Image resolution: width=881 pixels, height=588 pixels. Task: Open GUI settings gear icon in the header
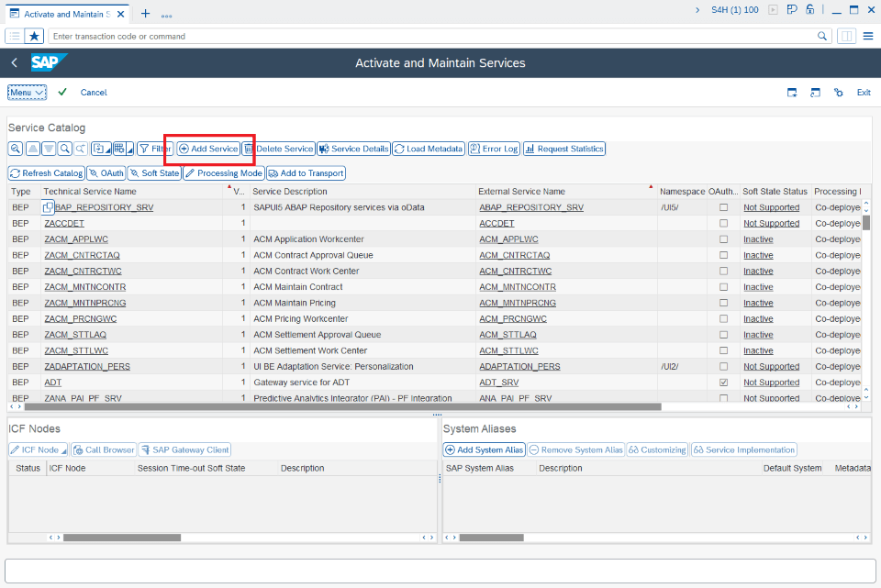click(x=837, y=92)
